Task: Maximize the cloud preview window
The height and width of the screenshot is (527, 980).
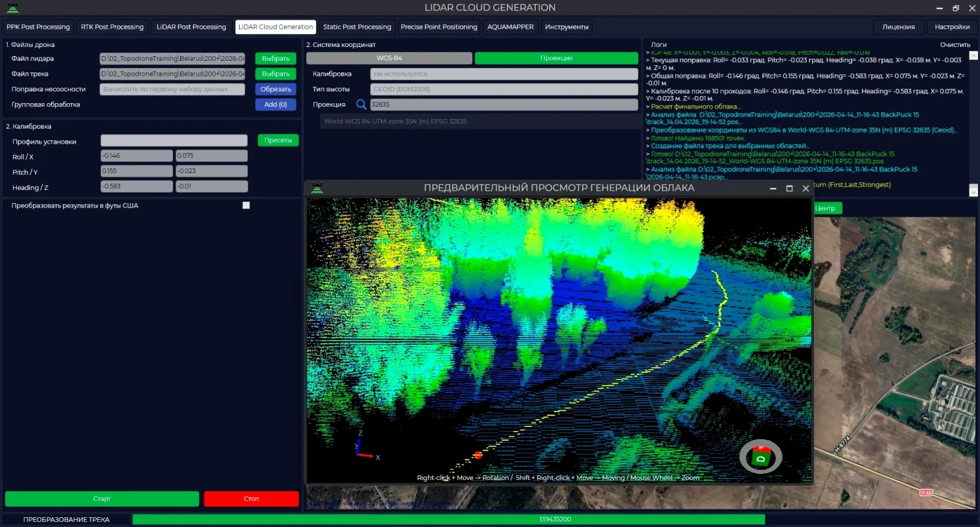Action: point(789,188)
